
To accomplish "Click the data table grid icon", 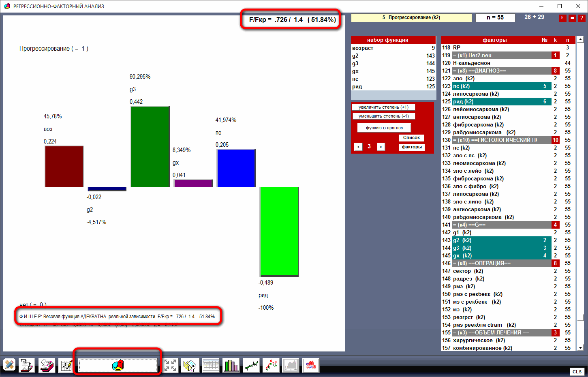I will 211,365.
